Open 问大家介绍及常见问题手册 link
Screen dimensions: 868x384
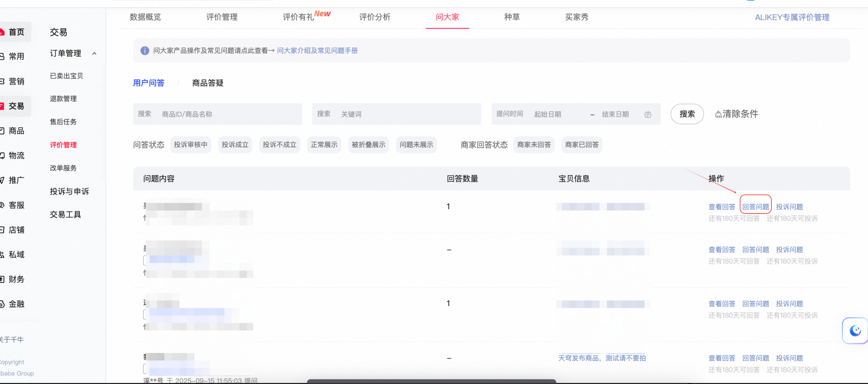point(317,51)
